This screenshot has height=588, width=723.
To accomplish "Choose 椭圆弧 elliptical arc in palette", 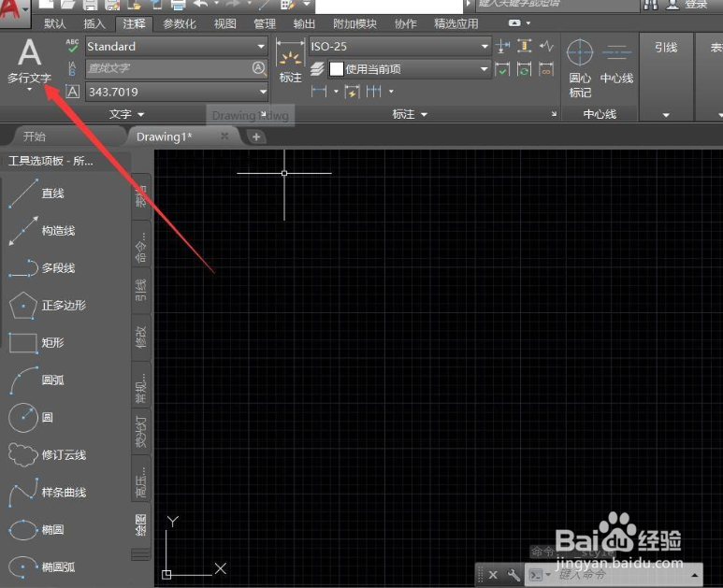I will pos(41,566).
